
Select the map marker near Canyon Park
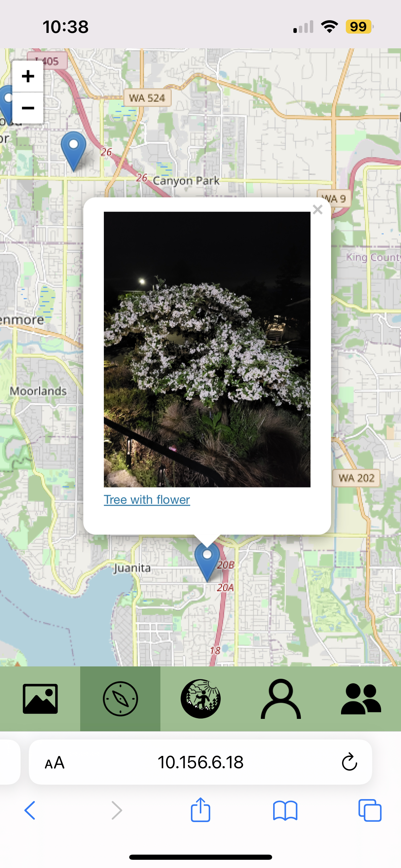73,151
